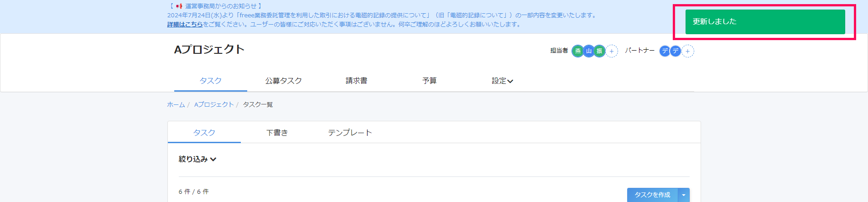Open the 予算 tab
Screen dimensions: 868x202
(x=430, y=81)
